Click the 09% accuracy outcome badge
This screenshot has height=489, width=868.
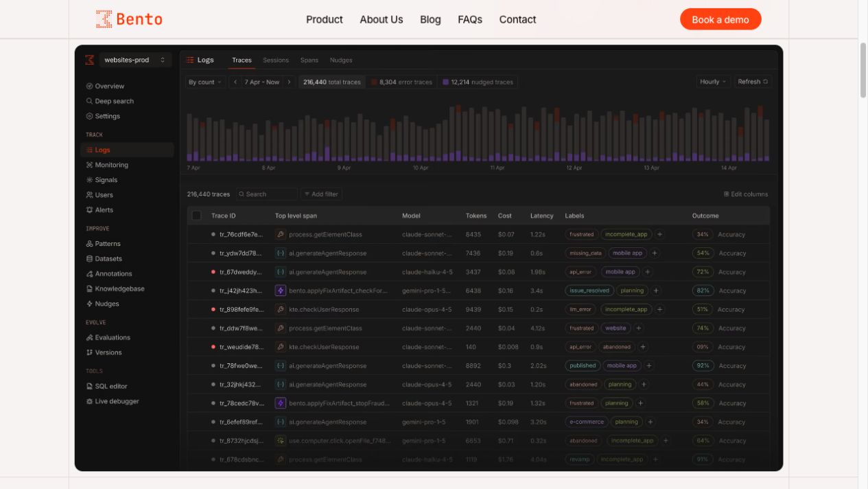click(703, 347)
